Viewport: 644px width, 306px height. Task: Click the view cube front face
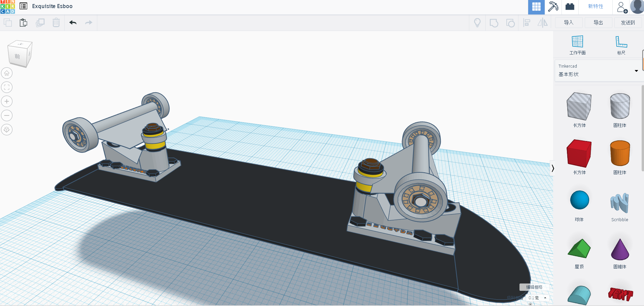(x=17, y=57)
